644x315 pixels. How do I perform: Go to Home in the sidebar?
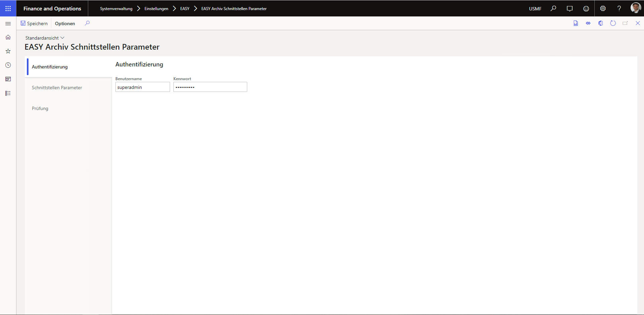click(8, 37)
